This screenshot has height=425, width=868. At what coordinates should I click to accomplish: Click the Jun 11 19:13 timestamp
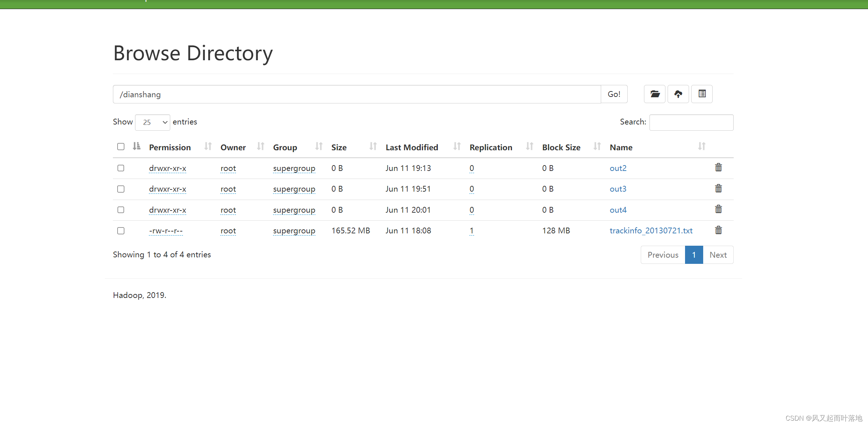click(x=408, y=168)
